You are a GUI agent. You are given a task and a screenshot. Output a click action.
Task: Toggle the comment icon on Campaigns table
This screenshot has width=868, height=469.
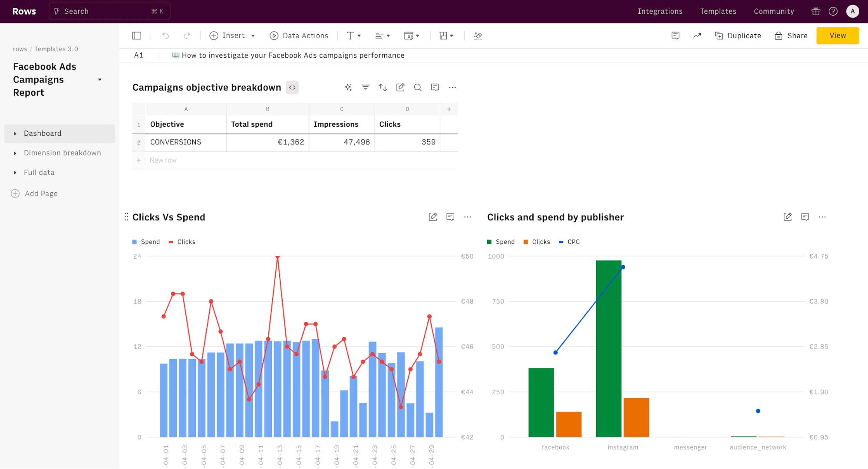pyautogui.click(x=435, y=87)
